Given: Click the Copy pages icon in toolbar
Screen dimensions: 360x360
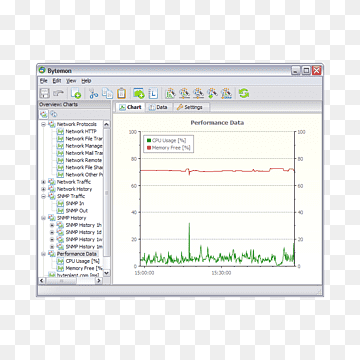Looking at the screenshot, I should [107, 93].
